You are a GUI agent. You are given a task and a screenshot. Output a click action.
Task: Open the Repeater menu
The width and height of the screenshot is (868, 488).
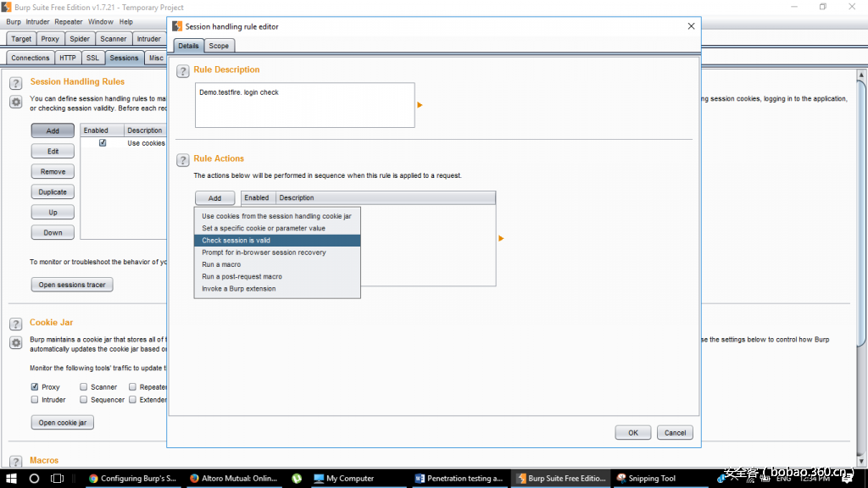coord(69,21)
